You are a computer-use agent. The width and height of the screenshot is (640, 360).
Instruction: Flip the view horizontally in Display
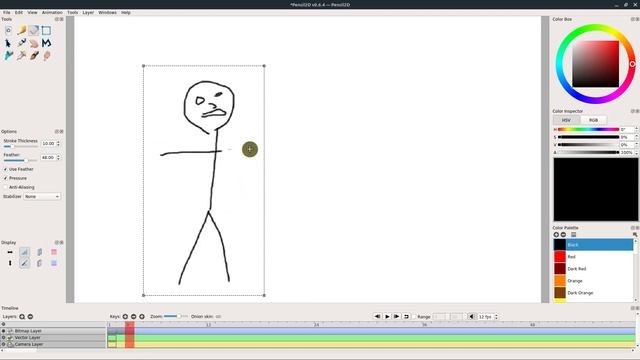coord(10,252)
